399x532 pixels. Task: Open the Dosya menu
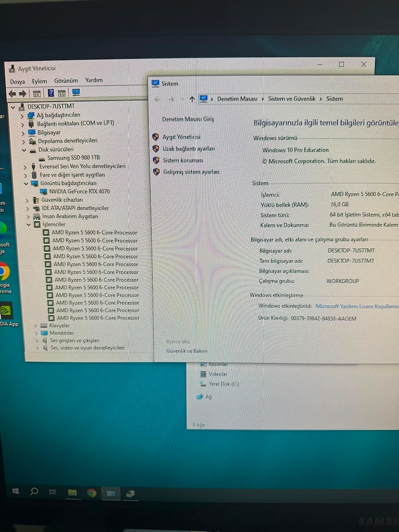(x=17, y=82)
